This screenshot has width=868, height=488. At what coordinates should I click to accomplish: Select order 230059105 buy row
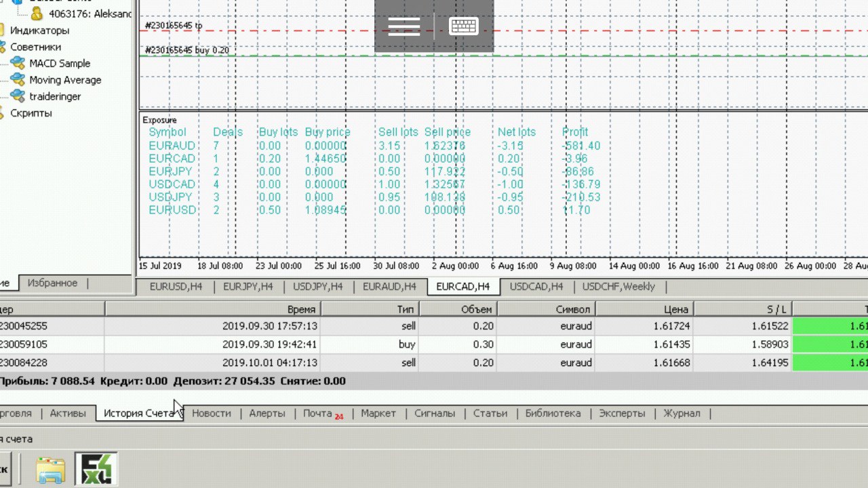(x=434, y=344)
